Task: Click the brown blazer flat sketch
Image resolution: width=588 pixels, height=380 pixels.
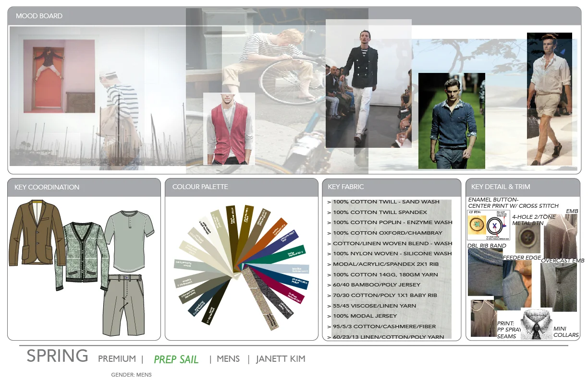Action: coord(36,235)
